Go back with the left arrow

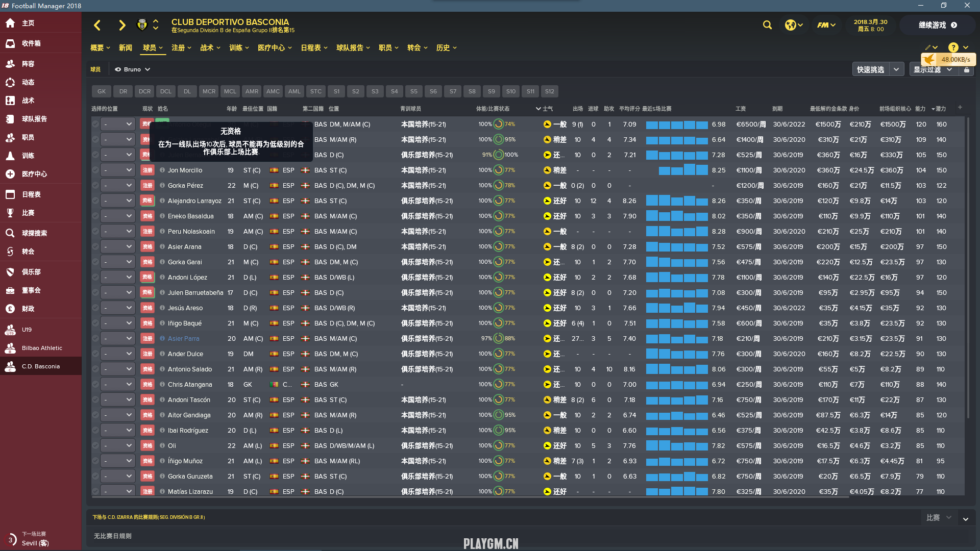click(x=97, y=25)
